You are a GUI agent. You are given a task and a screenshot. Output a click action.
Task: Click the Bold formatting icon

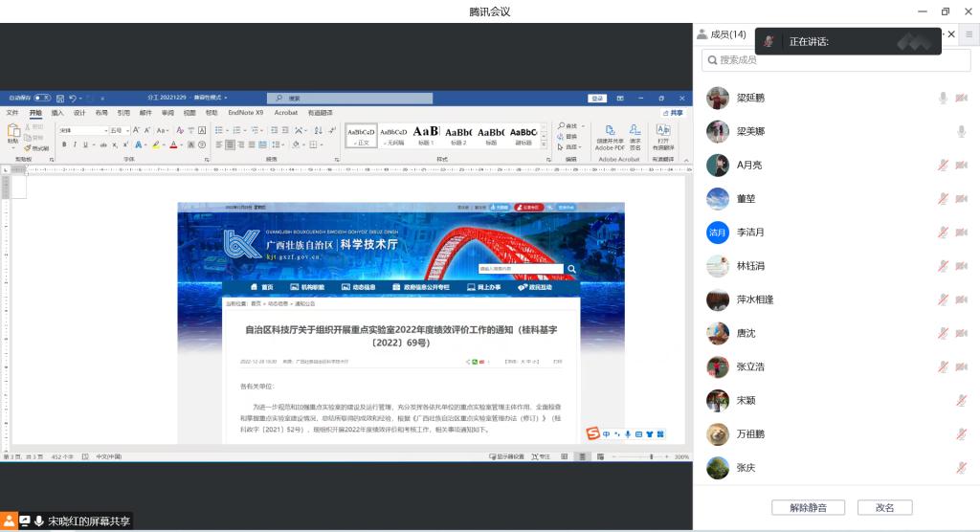pyautogui.click(x=64, y=144)
